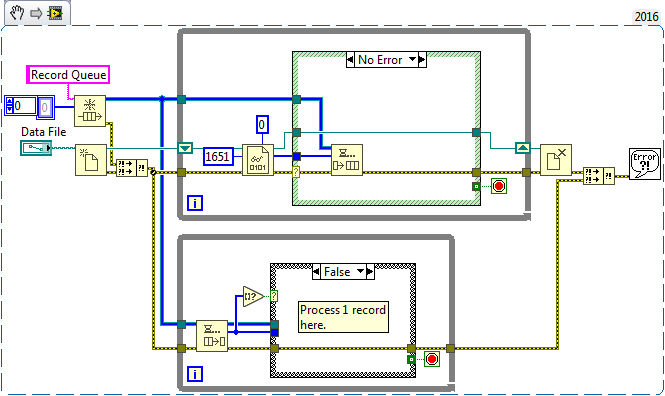Open the False case selector dropdown
The height and width of the screenshot is (396, 665).
(x=360, y=271)
